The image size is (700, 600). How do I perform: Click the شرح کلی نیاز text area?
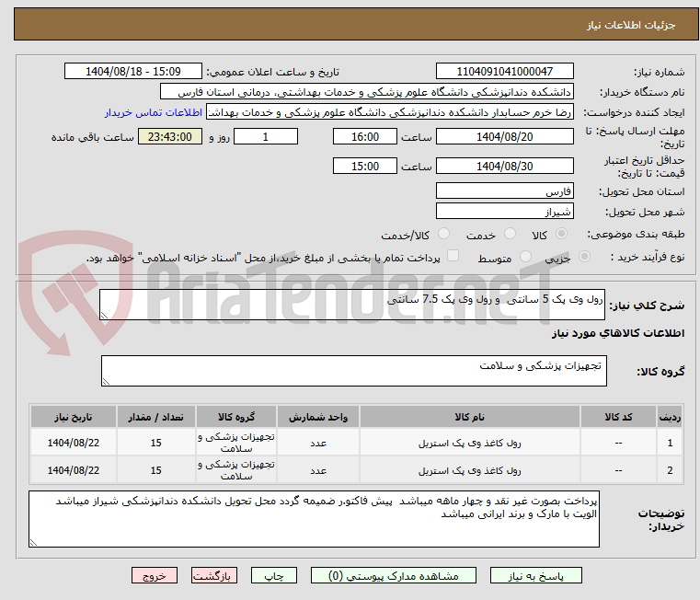coord(352,305)
